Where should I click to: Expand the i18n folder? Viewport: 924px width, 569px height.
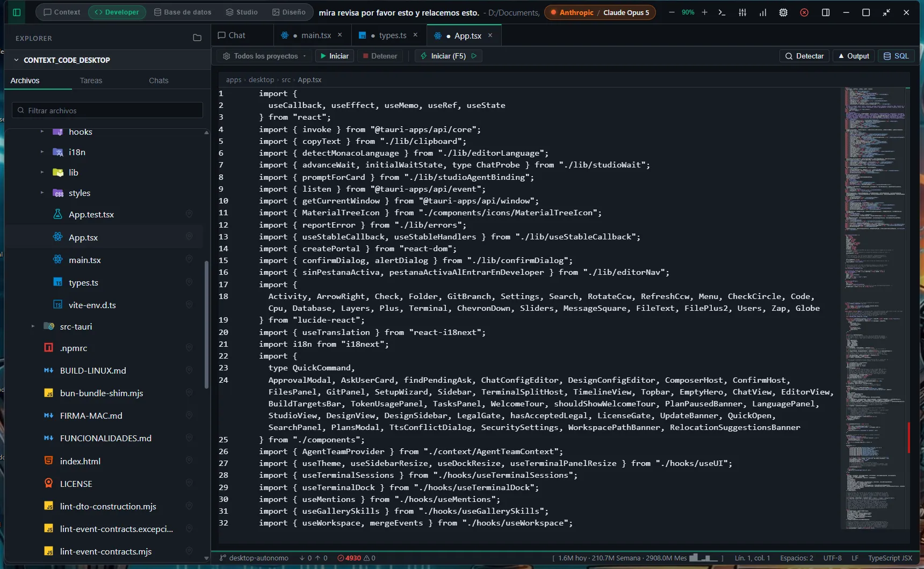click(x=42, y=152)
